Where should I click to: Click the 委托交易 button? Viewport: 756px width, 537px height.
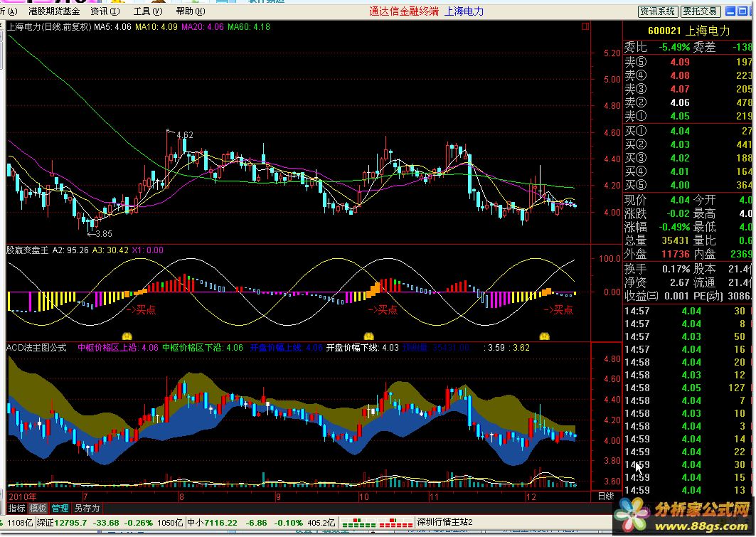pyautogui.click(x=701, y=11)
